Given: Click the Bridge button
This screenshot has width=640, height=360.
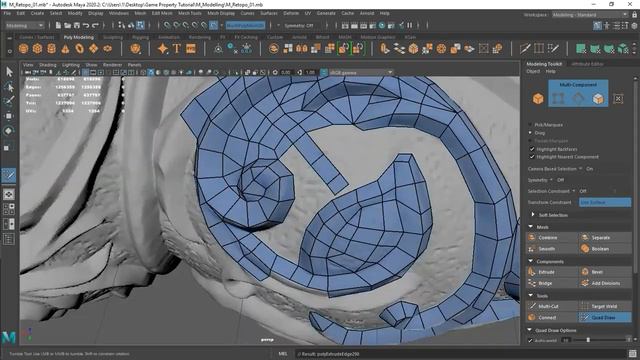Looking at the screenshot, I should click(x=552, y=283).
